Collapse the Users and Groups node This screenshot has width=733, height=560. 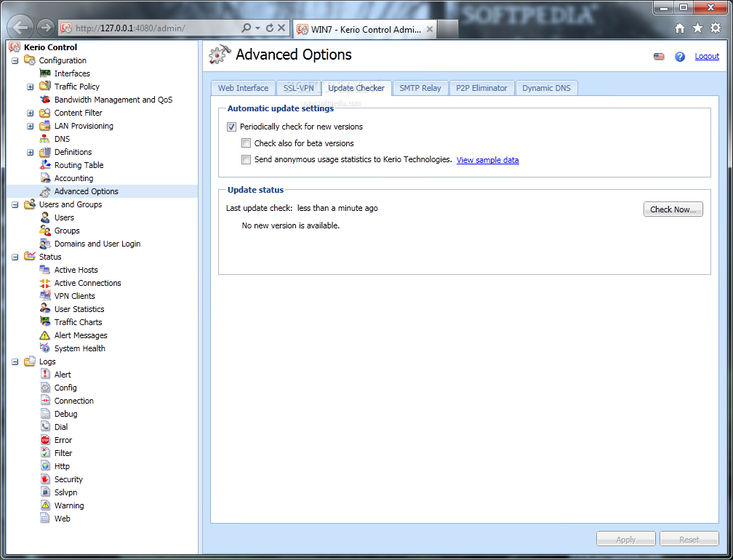[x=15, y=205]
